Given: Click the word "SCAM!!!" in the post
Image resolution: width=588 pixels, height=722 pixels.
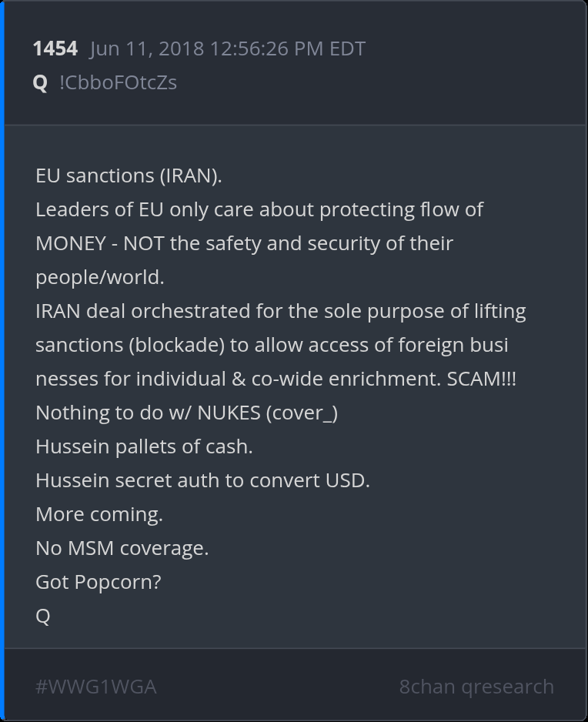Looking at the screenshot, I should click(482, 379).
